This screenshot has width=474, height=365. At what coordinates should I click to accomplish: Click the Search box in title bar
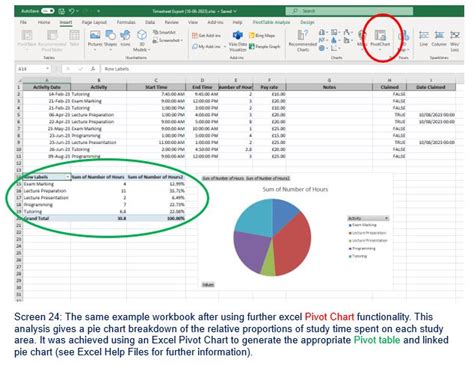click(x=349, y=11)
